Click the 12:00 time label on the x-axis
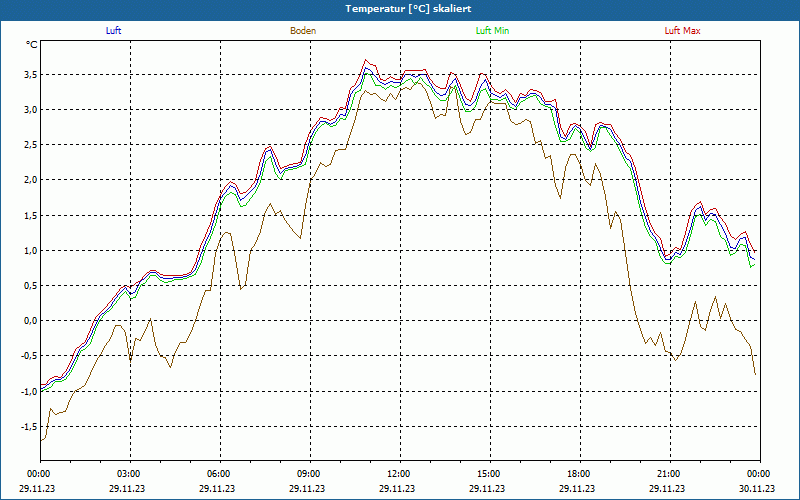 400,474
